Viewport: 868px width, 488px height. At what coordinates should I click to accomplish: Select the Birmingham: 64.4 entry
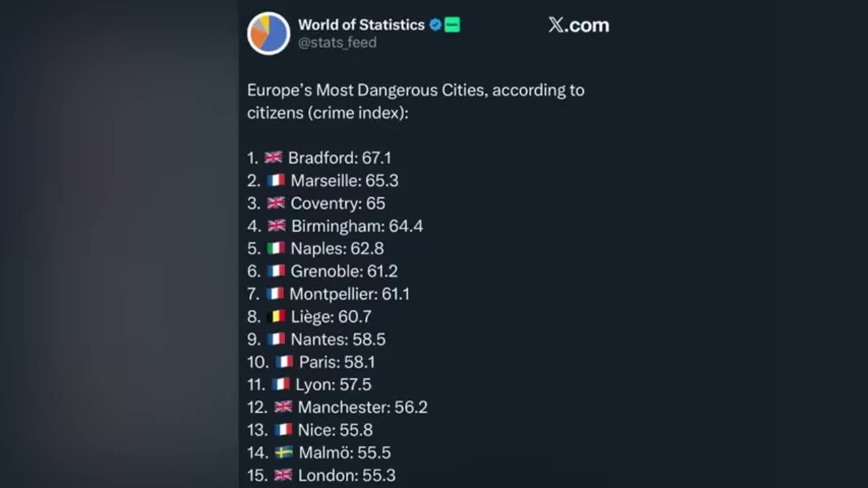click(x=357, y=226)
